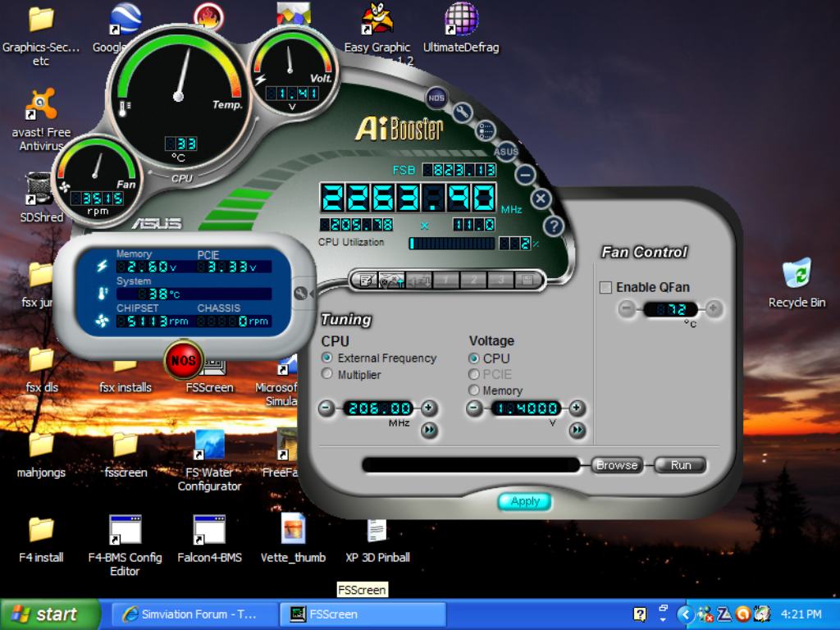This screenshot has height=630, width=840.
Task: Decrease CPU voltage with the minus button
Action: pyautogui.click(x=474, y=408)
